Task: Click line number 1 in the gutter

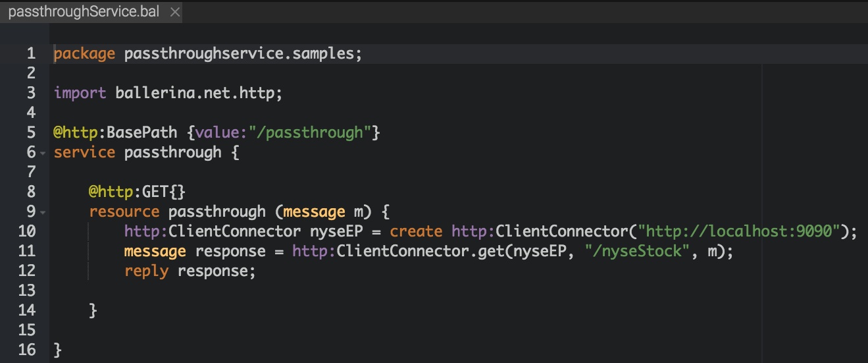Action: tap(31, 53)
